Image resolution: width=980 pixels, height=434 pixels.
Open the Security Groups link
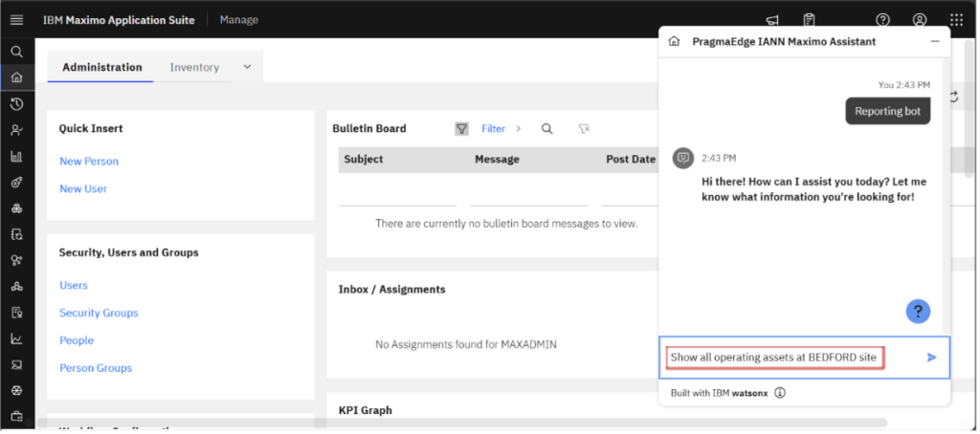pos(99,313)
